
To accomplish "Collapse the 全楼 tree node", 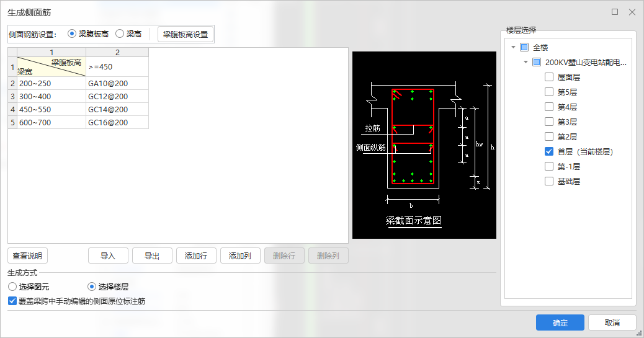I will pyautogui.click(x=513, y=47).
